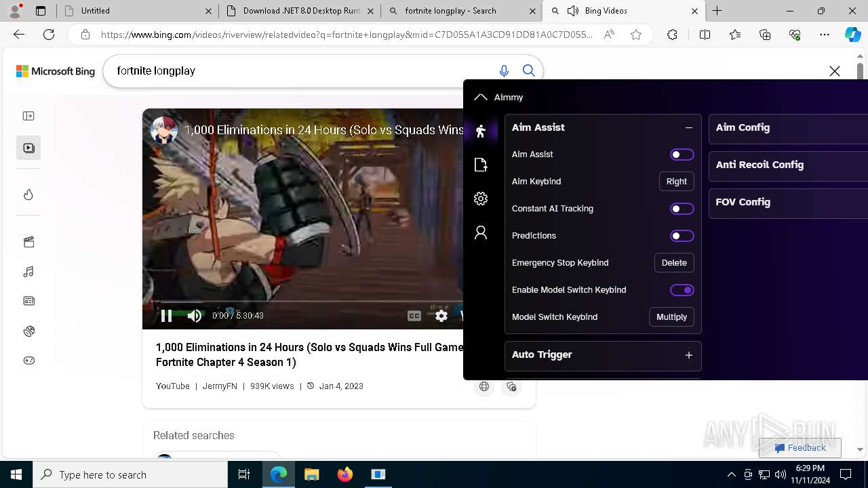This screenshot has width=868, height=488.
Task: Open the JermyFN channel link
Action: point(220,386)
